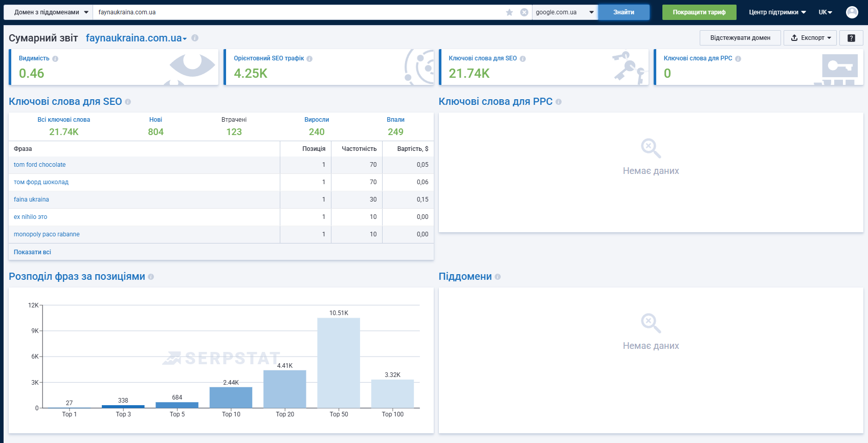Open google.com.ua search engine dropdown
The height and width of the screenshot is (443, 868).
565,12
